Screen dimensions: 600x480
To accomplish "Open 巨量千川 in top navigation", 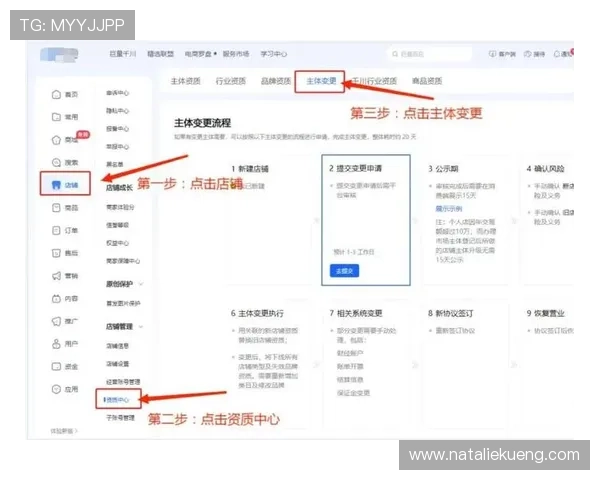I will (x=122, y=54).
